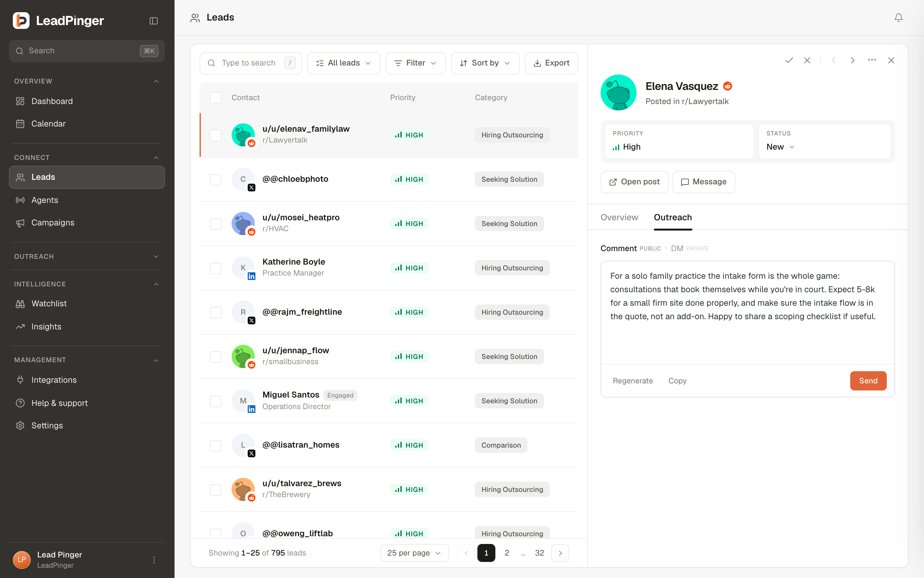
Task: Open Insights in the sidebar
Action: coord(87,327)
